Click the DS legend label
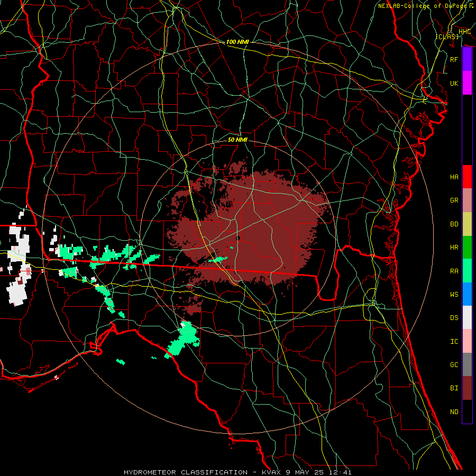The image size is (476, 476). [x=454, y=318]
